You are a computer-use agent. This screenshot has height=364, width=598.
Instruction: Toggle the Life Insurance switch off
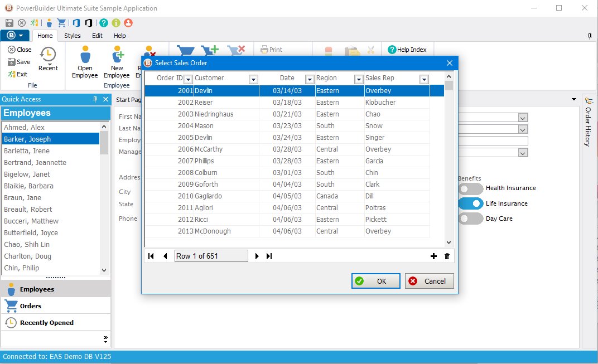pyautogui.click(x=471, y=203)
